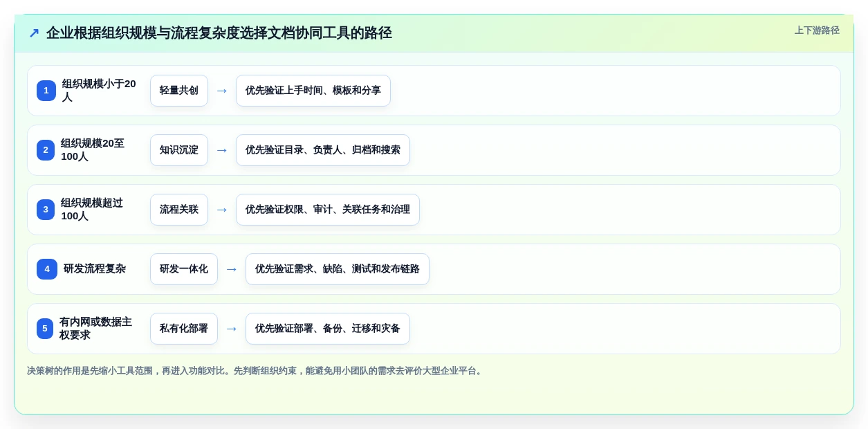Click the text 组织规模小于20人

99,91
